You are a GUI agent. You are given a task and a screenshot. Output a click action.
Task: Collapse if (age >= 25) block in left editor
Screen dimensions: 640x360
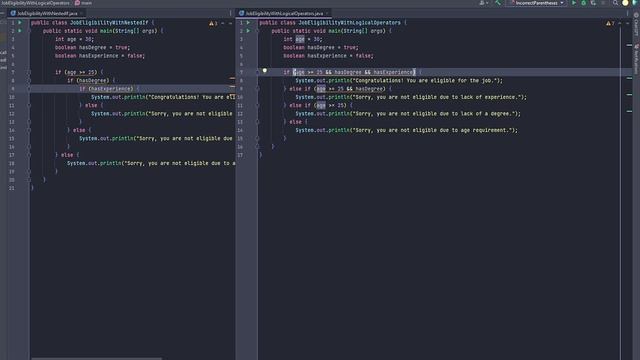pos(29,73)
